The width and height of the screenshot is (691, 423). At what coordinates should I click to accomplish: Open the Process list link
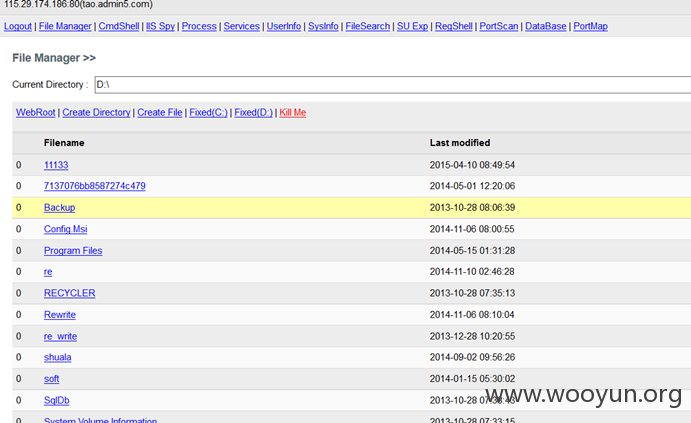(x=199, y=26)
